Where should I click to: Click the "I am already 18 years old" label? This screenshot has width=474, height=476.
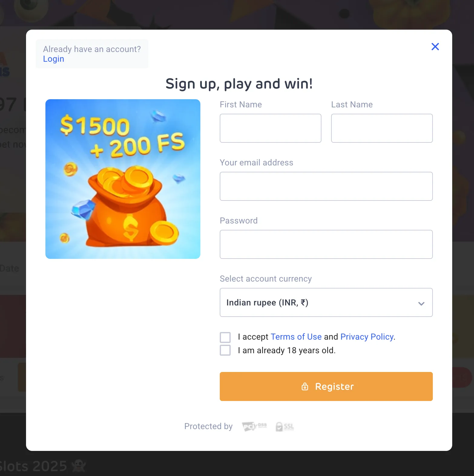[x=287, y=350]
